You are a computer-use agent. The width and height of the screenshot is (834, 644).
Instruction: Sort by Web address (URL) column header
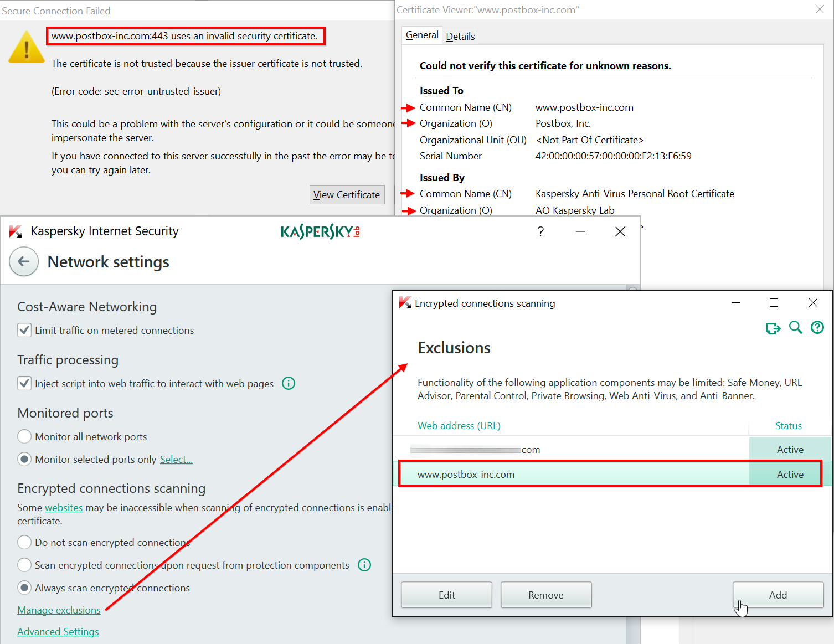coord(459,425)
